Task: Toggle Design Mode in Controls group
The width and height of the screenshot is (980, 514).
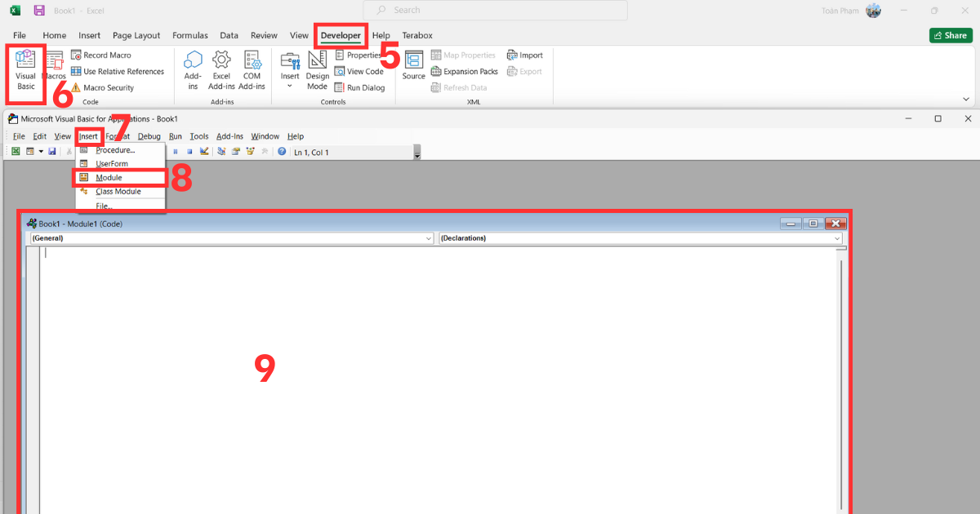Action: pyautogui.click(x=317, y=71)
